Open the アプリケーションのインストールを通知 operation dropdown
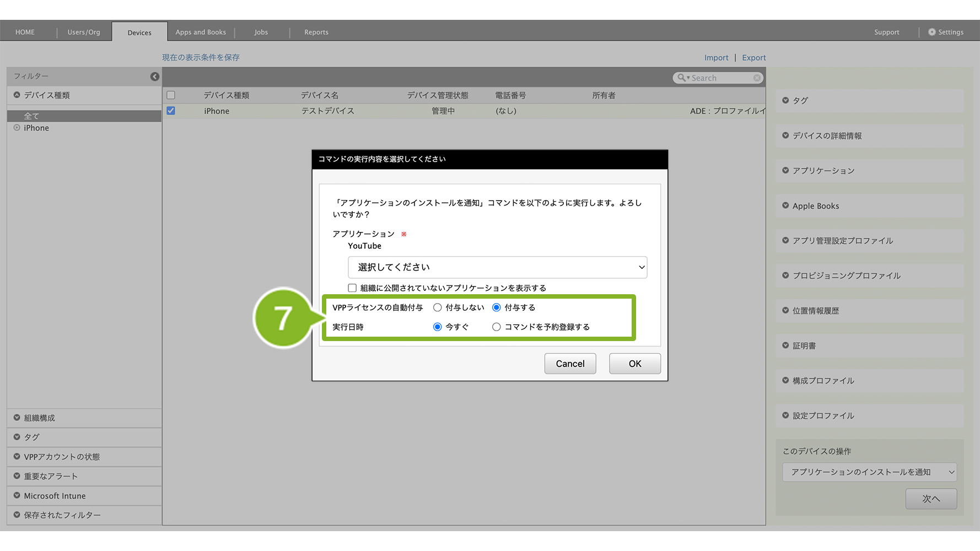The image size is (980, 551). [x=869, y=472]
